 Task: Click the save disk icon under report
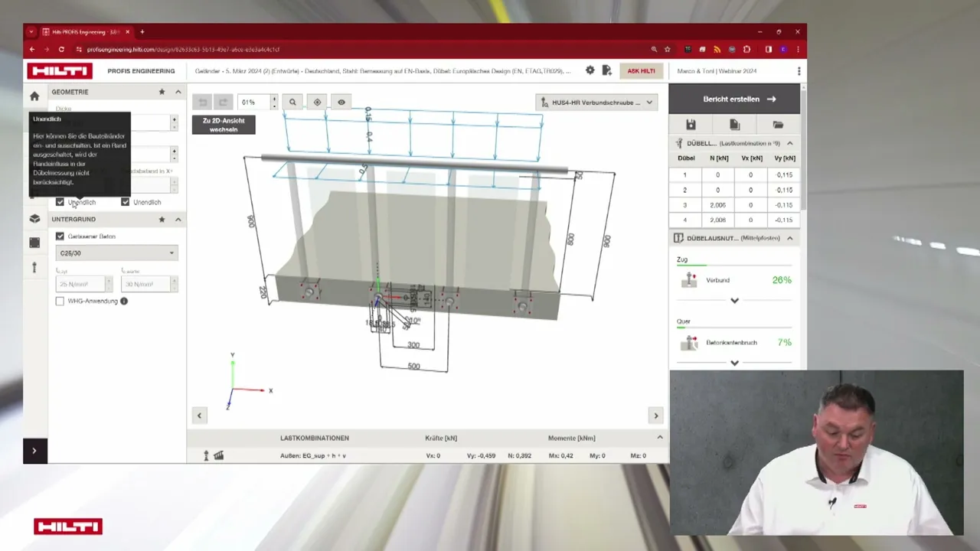click(x=691, y=125)
